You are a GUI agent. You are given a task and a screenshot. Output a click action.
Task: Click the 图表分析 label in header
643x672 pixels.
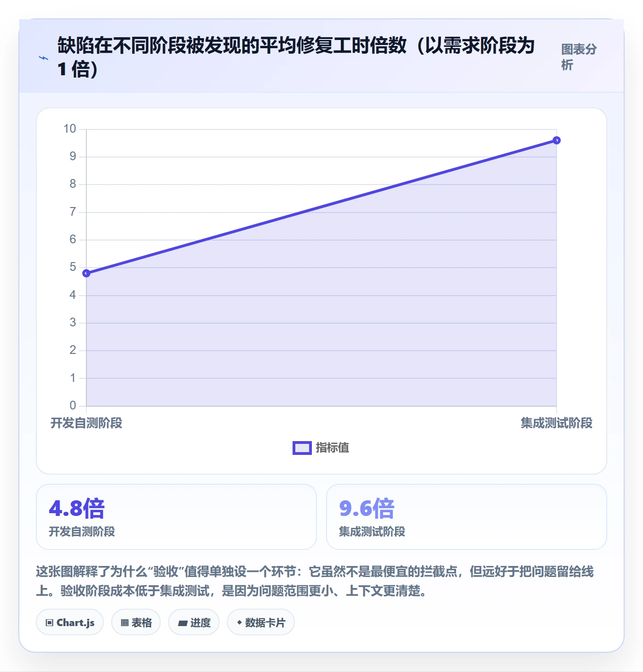pyautogui.click(x=579, y=57)
